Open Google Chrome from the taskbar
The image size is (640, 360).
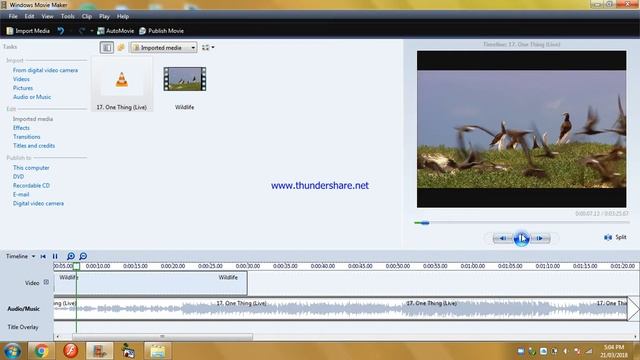coord(41,351)
